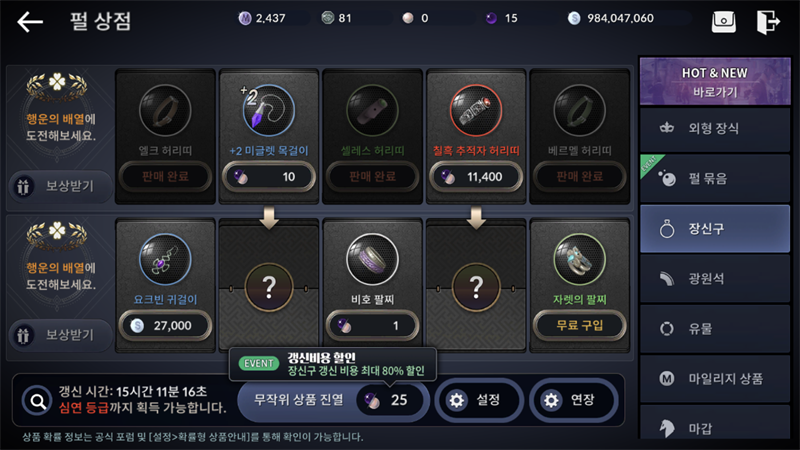Select the +2 미글렛 목걸이 necklace icon
The image size is (800, 450).
[x=268, y=110]
